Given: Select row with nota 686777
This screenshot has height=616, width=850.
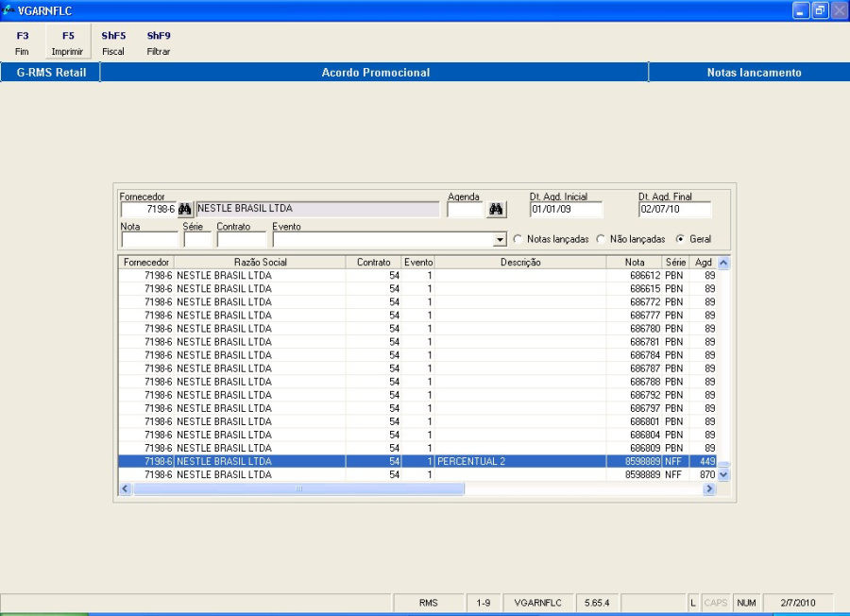Looking at the screenshot, I should (417, 316).
